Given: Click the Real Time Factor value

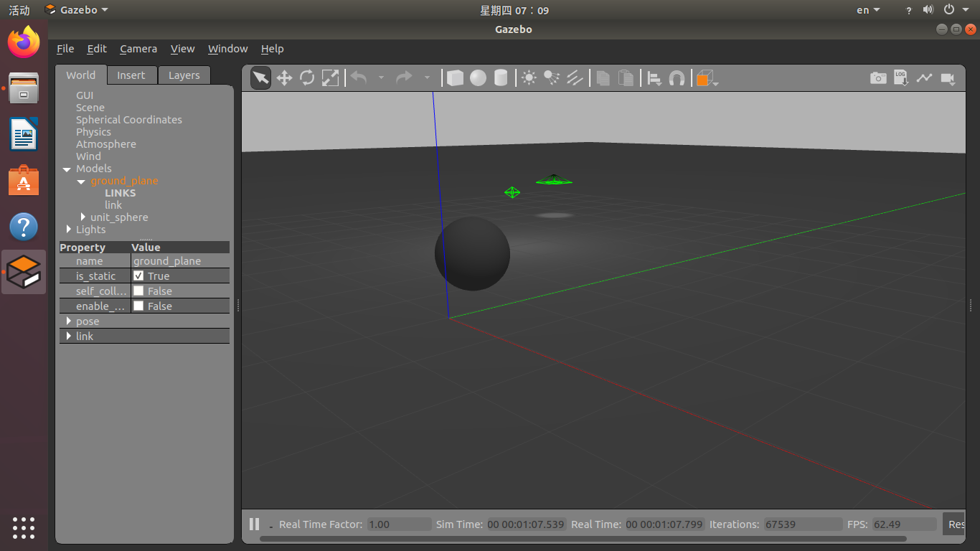Looking at the screenshot, I should [400, 524].
